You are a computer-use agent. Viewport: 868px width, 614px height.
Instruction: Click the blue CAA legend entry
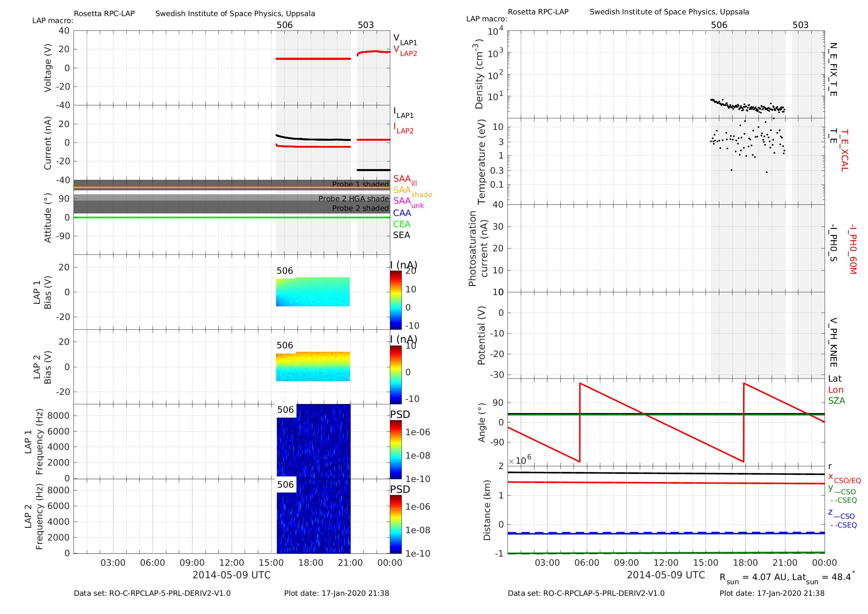402,213
